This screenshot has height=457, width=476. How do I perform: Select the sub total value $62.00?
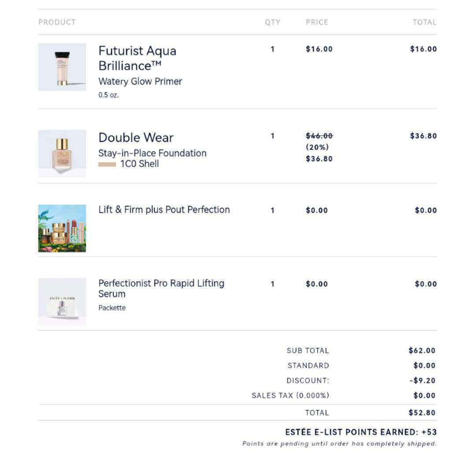[422, 350]
